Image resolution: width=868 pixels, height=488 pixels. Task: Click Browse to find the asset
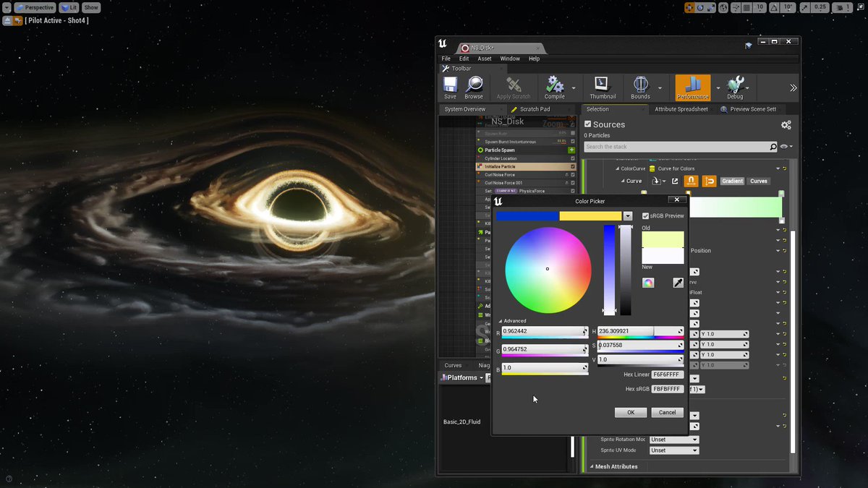[x=474, y=87]
